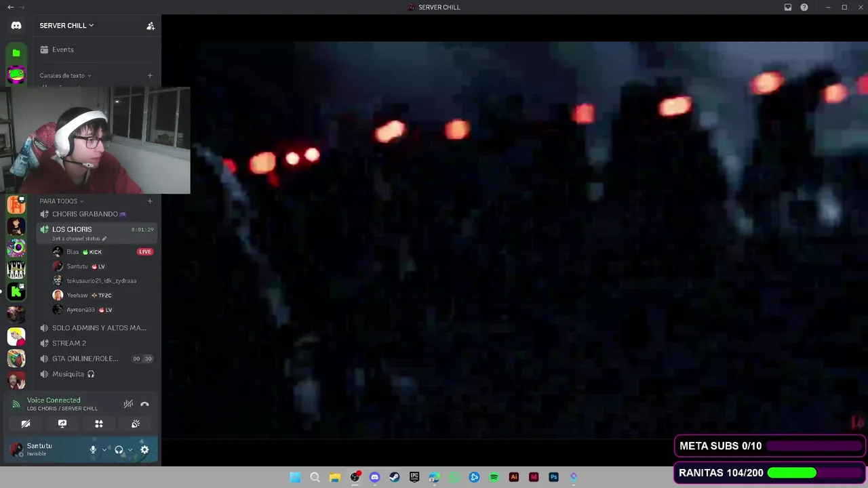Open File Explorer from taskbar
Viewport: 868px width, 488px height.
tap(334, 477)
